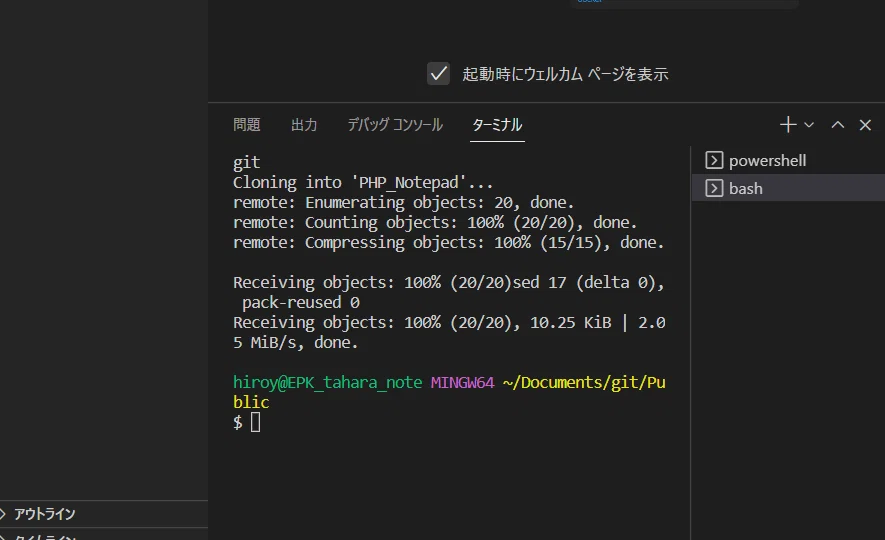Screen dimensions: 885x540
Task: Close the terminal panel with X
Action: click(x=865, y=125)
